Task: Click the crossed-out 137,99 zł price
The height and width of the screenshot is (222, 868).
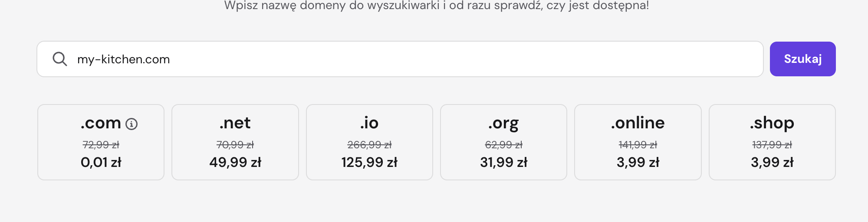Action: pos(772,145)
